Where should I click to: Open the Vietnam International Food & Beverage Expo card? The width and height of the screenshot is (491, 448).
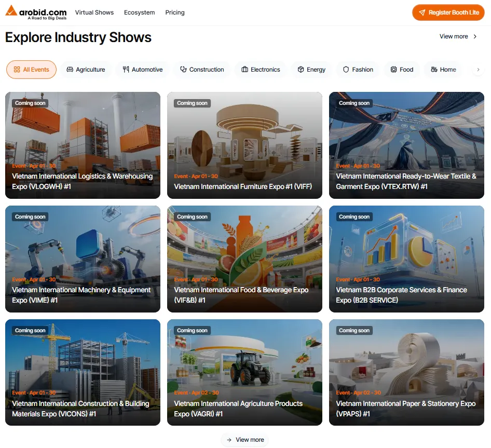[x=244, y=259]
